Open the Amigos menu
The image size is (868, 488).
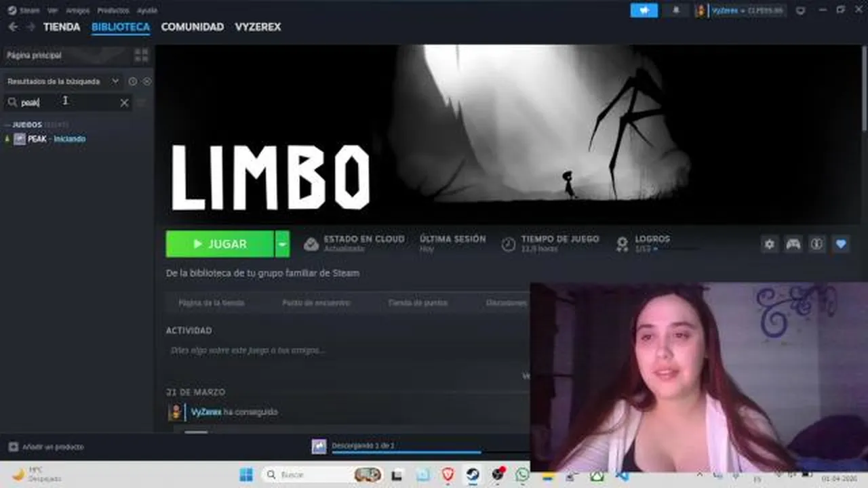coord(77,10)
